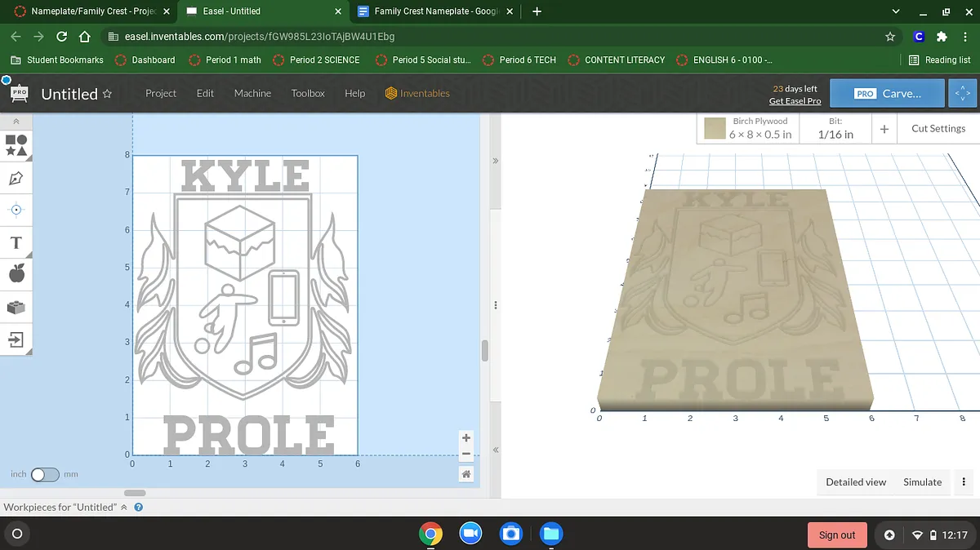The width and height of the screenshot is (980, 550).
Task: Open the Toolbox menu
Action: pos(308,93)
